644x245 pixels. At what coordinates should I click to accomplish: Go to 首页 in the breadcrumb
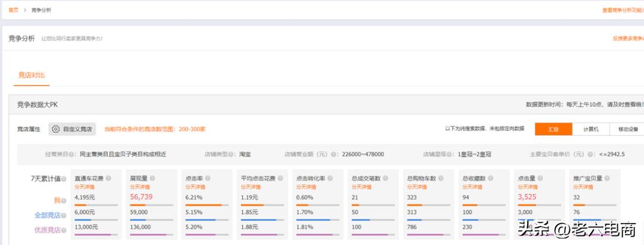click(14, 10)
